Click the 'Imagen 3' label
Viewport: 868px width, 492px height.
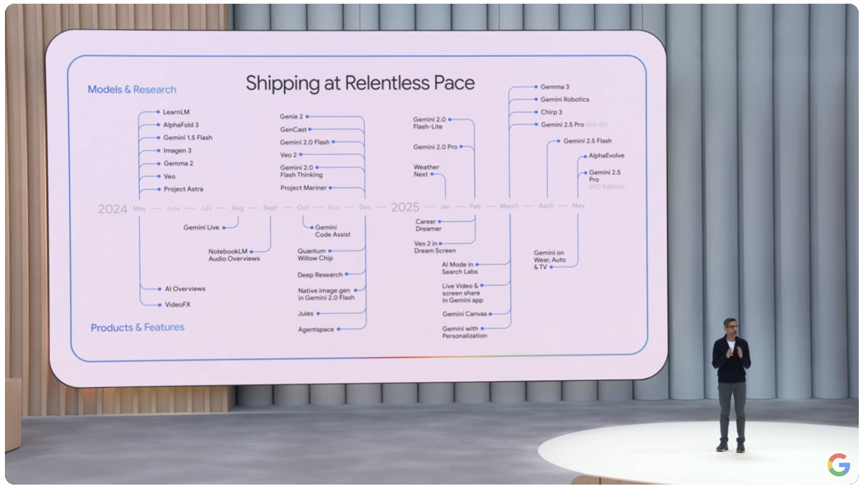pos(177,151)
